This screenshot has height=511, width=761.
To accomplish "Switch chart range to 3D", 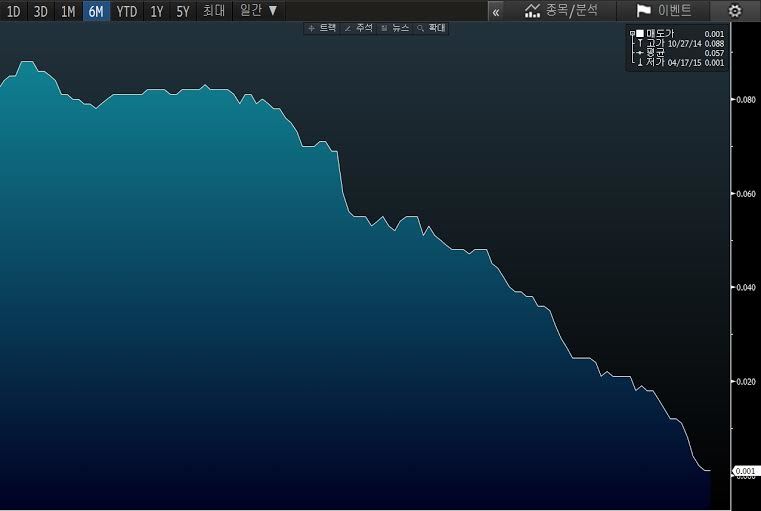I will coord(41,12).
